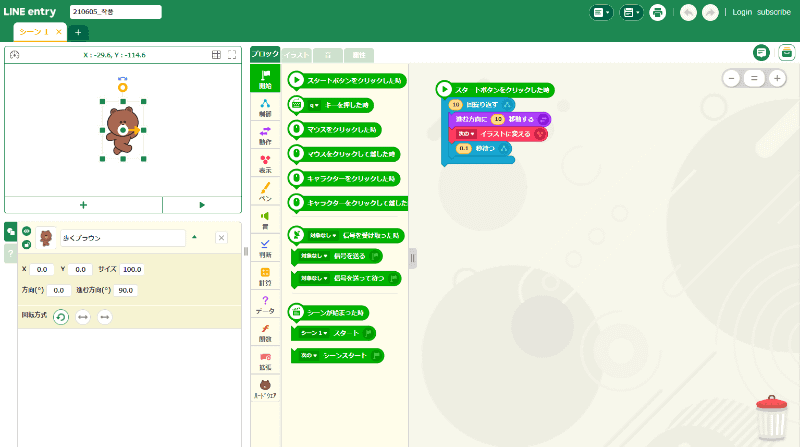This screenshot has height=447, width=800.
Task: Click the print icon in header
Action: 657,12
